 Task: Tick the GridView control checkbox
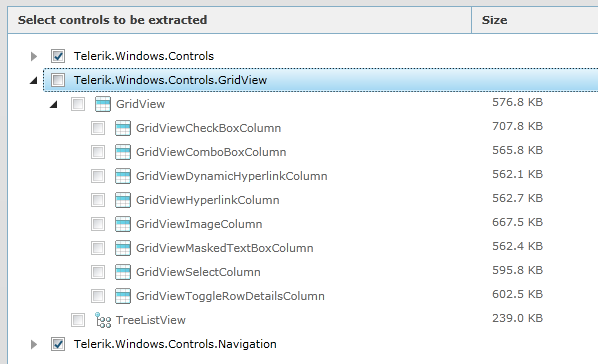click(78, 104)
